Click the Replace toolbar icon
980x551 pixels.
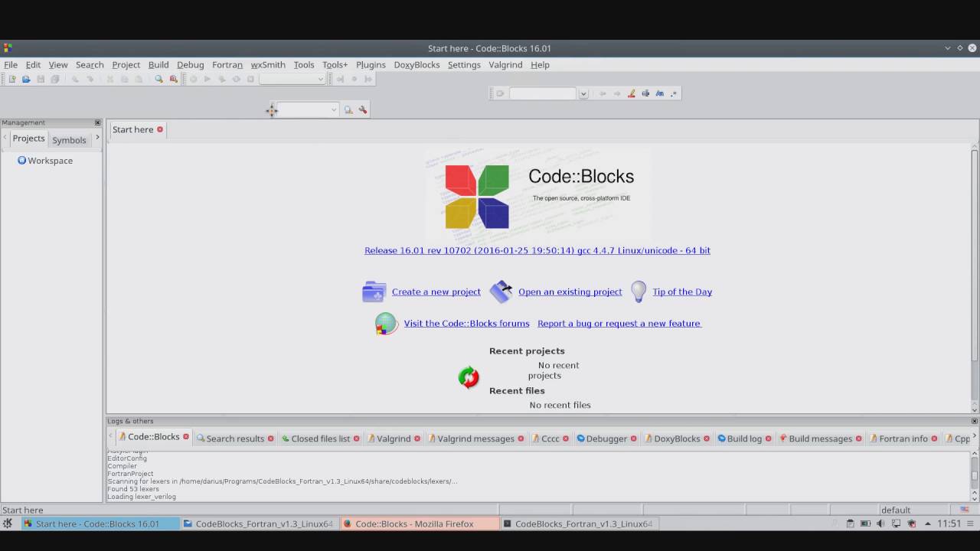coord(173,79)
